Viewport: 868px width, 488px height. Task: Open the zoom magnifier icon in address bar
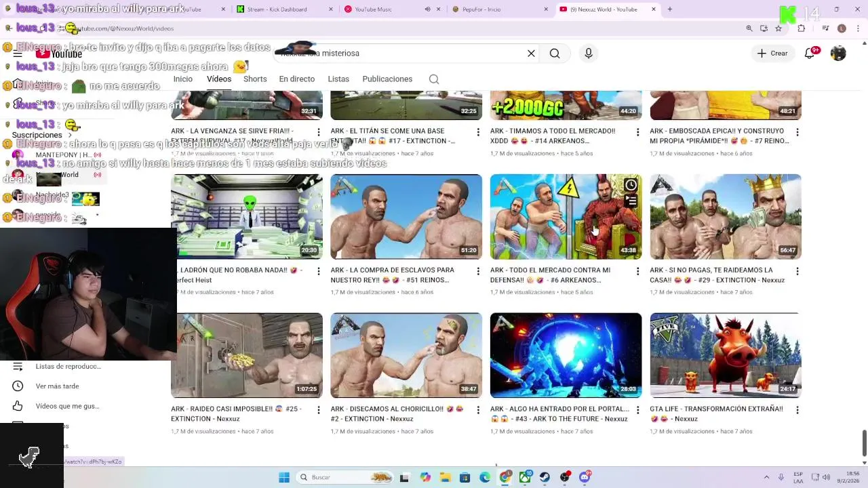tap(749, 28)
